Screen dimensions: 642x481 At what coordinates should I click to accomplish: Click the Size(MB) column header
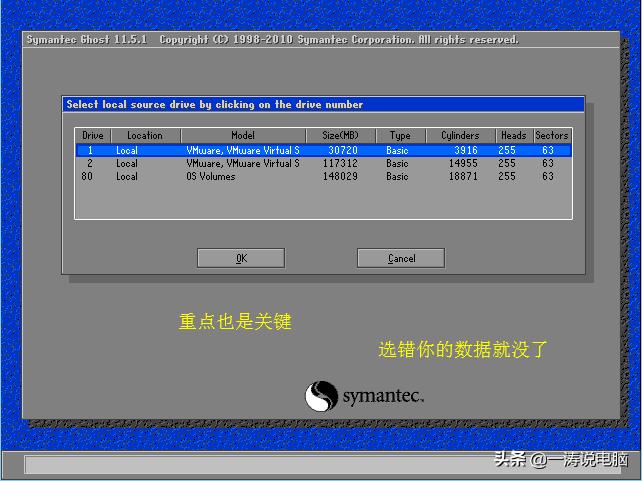click(x=340, y=135)
